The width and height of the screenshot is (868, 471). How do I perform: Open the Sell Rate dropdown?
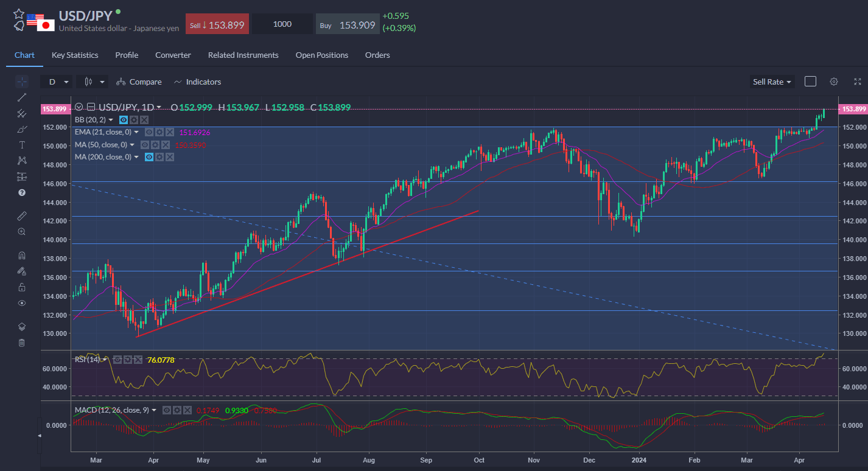[x=772, y=82]
